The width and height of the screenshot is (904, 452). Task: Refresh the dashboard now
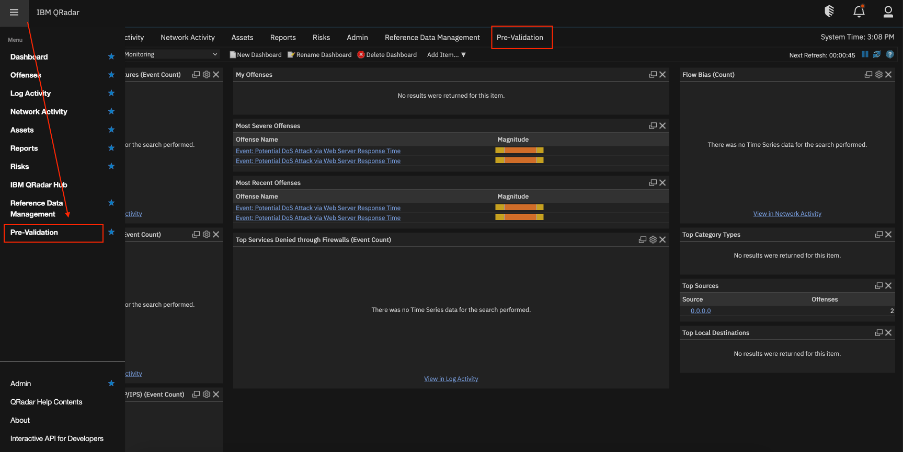877,54
